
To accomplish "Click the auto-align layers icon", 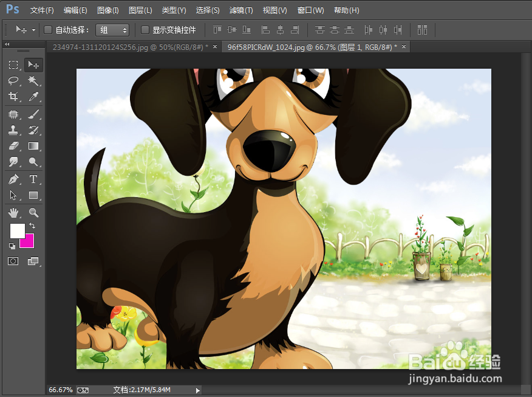I will [x=423, y=30].
